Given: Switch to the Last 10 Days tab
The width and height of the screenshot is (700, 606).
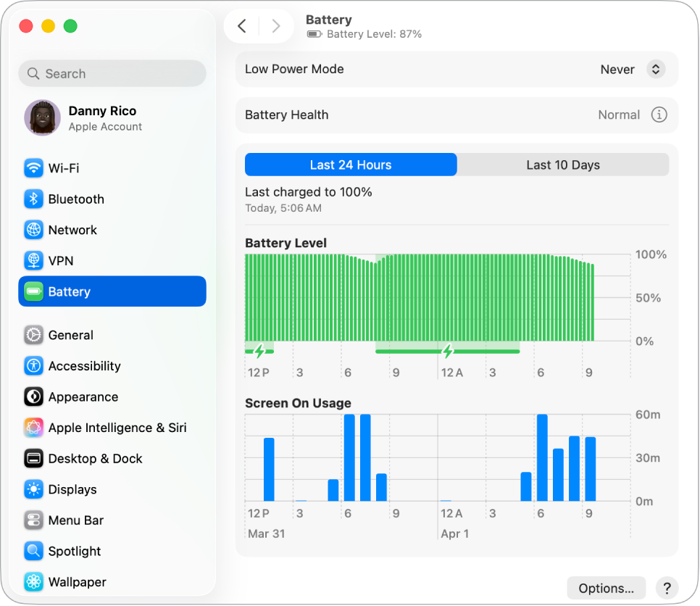Looking at the screenshot, I should [x=563, y=165].
